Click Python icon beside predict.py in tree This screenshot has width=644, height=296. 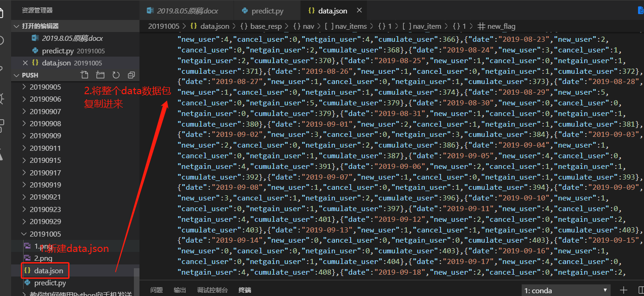[27, 283]
